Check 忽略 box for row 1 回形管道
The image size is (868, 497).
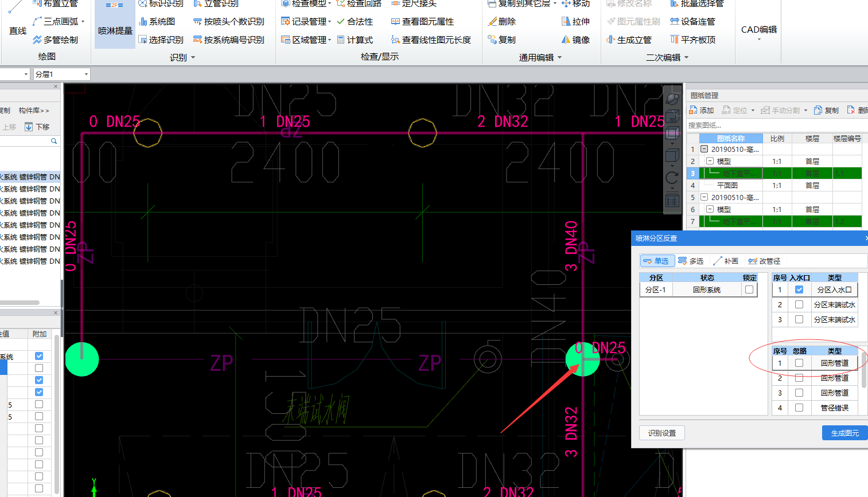pyautogui.click(x=799, y=363)
